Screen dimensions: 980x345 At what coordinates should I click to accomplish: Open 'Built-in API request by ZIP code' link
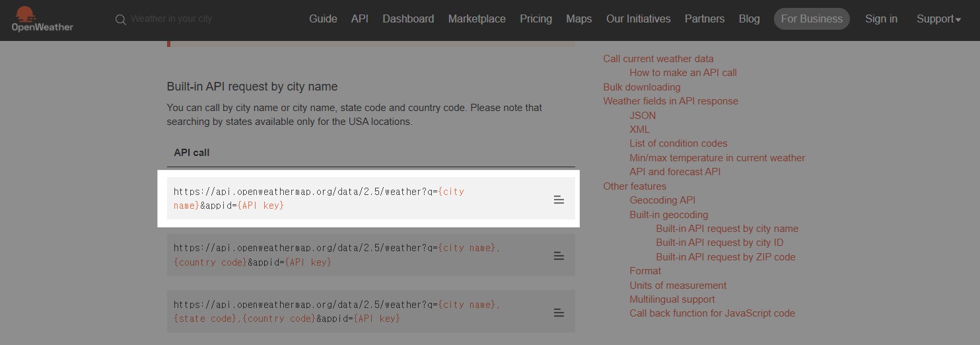(x=725, y=257)
